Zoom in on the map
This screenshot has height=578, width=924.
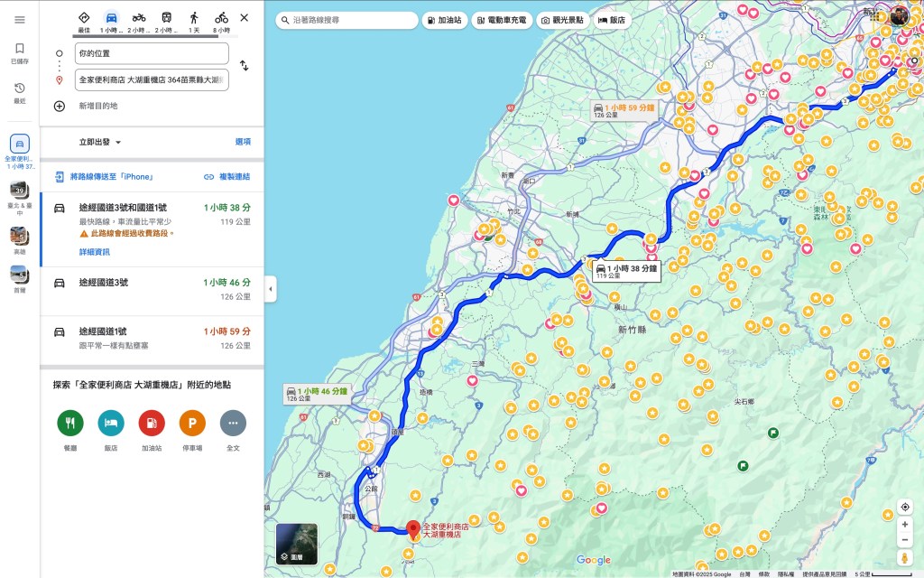click(x=905, y=524)
